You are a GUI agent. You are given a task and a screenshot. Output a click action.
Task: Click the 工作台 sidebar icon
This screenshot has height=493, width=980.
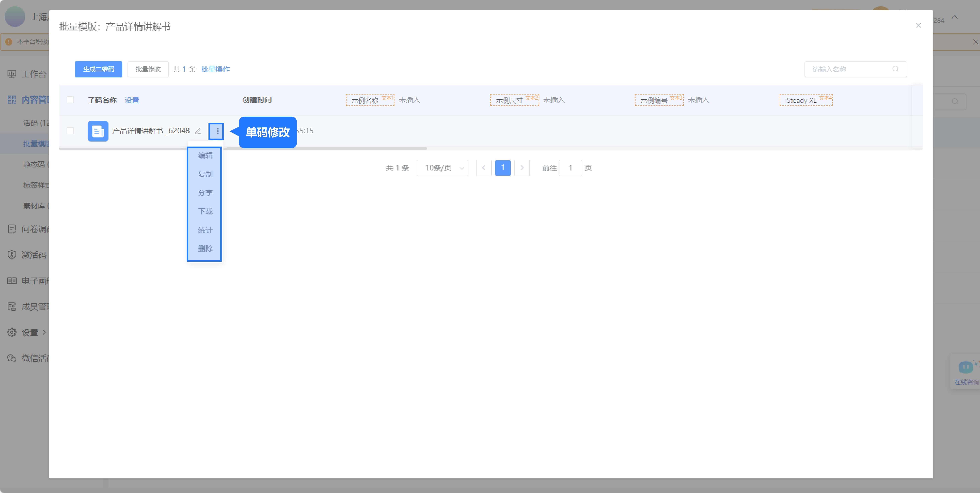click(12, 74)
